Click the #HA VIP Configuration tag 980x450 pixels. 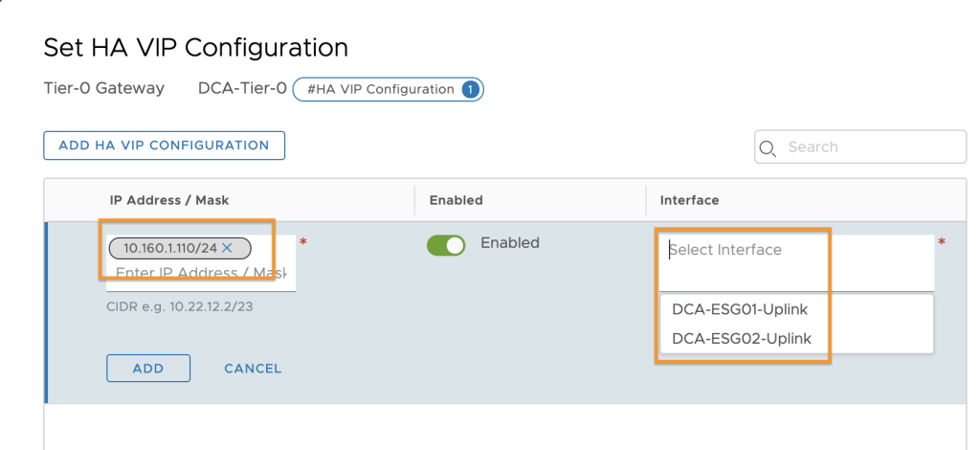pyautogui.click(x=389, y=89)
